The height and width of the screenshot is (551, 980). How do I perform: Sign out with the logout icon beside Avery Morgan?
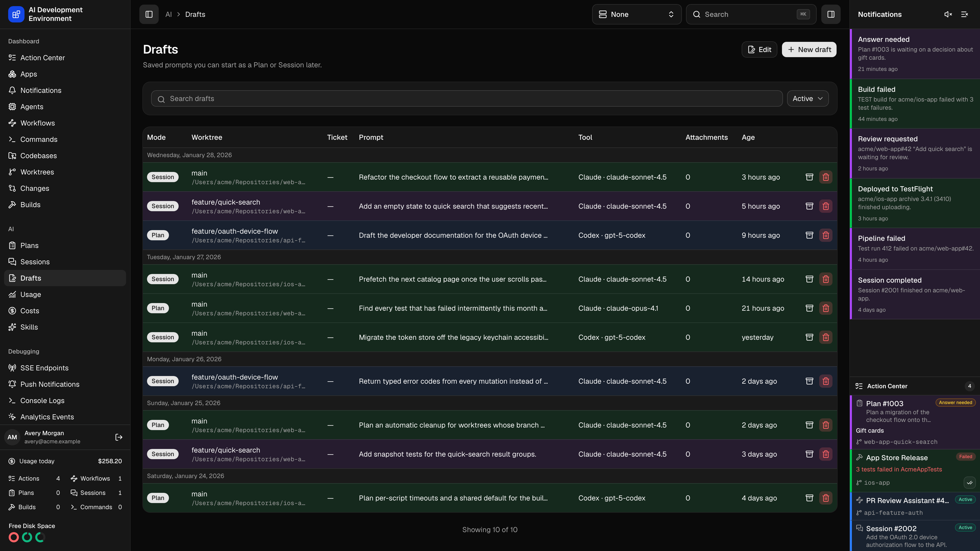coord(119,437)
